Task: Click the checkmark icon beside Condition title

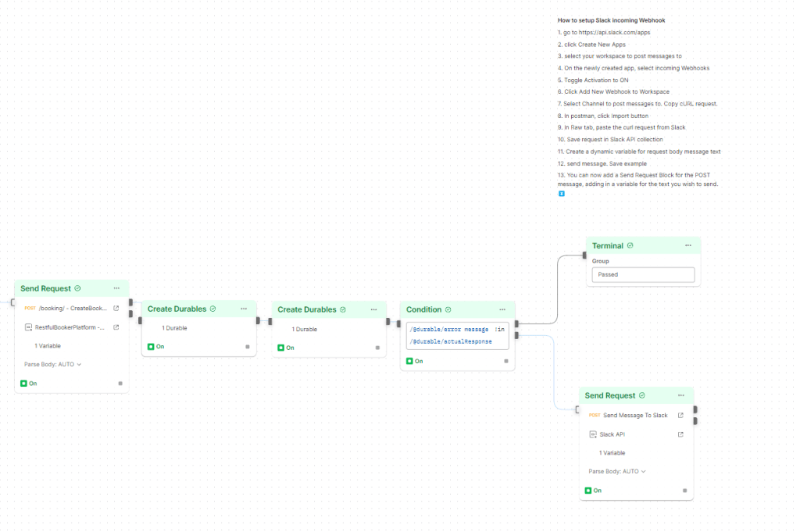Action: [448, 309]
